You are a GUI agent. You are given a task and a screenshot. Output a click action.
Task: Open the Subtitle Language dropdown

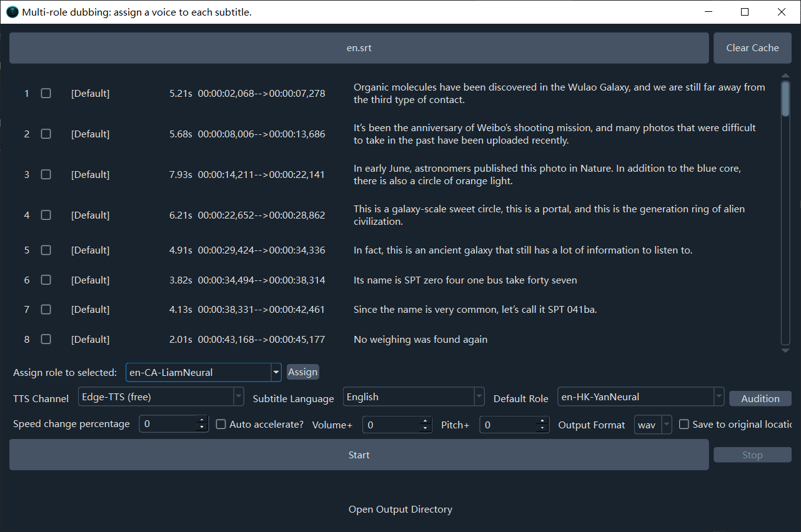tap(479, 397)
